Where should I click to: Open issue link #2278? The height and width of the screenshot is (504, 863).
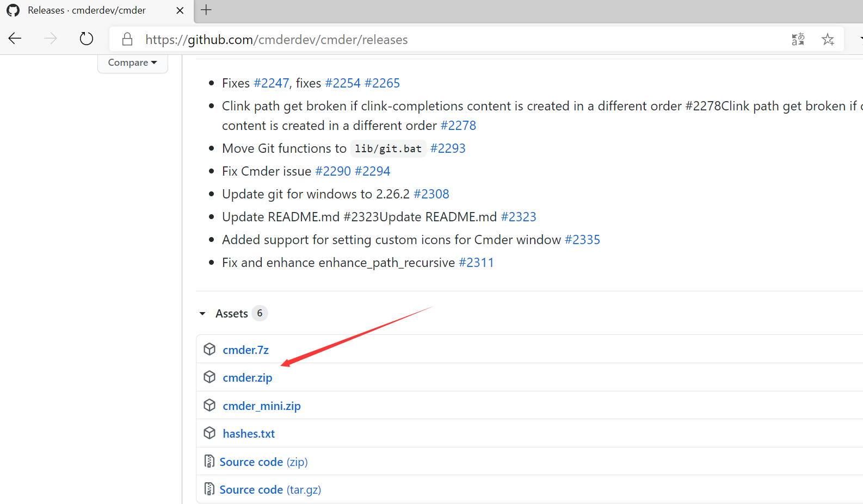pyautogui.click(x=458, y=126)
